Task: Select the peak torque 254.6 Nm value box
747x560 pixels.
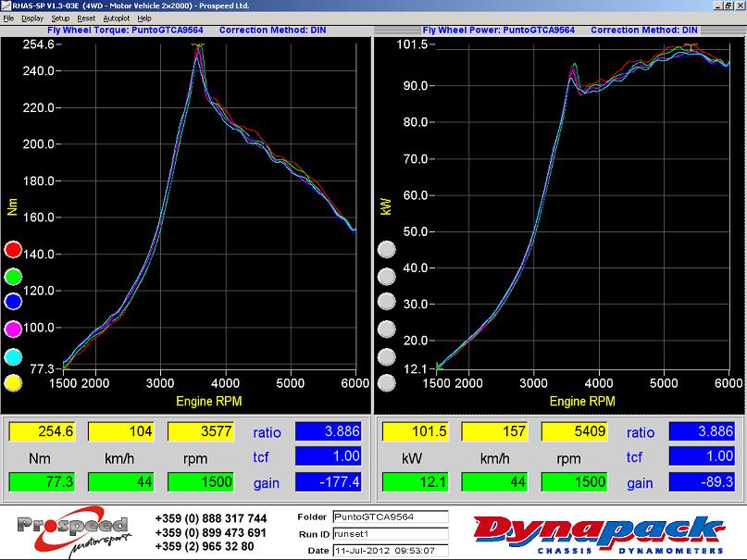Action: pyautogui.click(x=42, y=431)
